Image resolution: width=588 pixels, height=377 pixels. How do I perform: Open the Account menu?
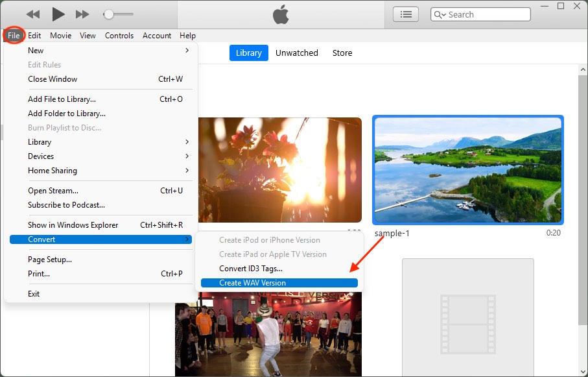(156, 36)
